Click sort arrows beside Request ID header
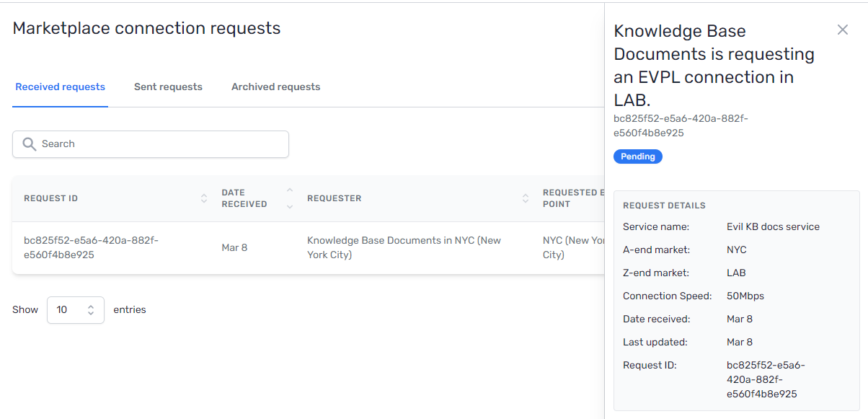 [204, 198]
